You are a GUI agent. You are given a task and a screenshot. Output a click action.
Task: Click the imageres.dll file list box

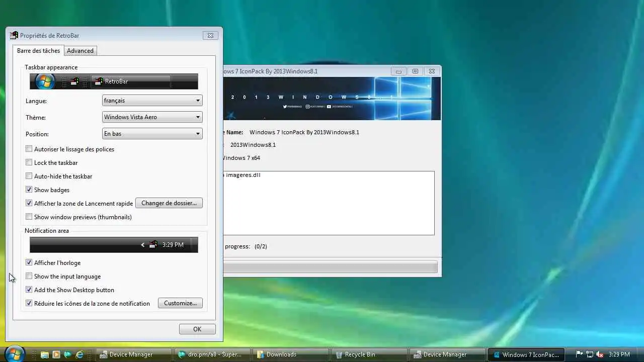329,203
